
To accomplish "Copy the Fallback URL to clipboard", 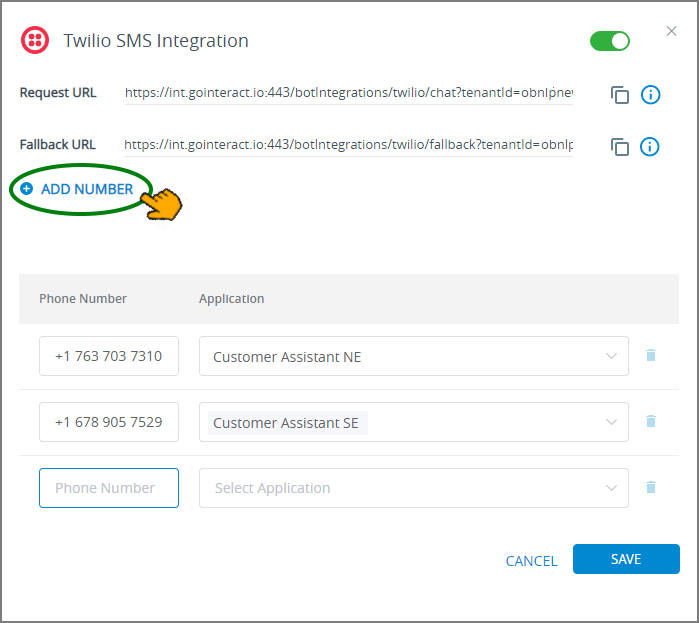I will (x=620, y=147).
